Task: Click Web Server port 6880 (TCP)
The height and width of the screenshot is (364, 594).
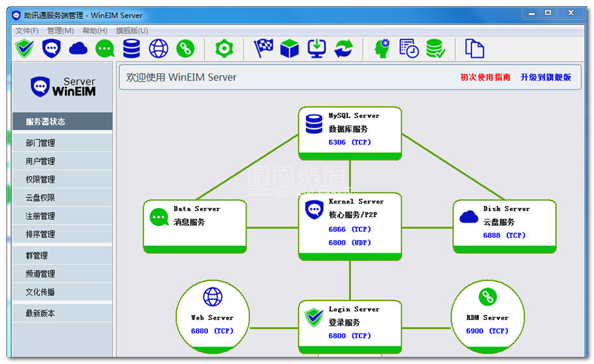Action: [x=212, y=331]
